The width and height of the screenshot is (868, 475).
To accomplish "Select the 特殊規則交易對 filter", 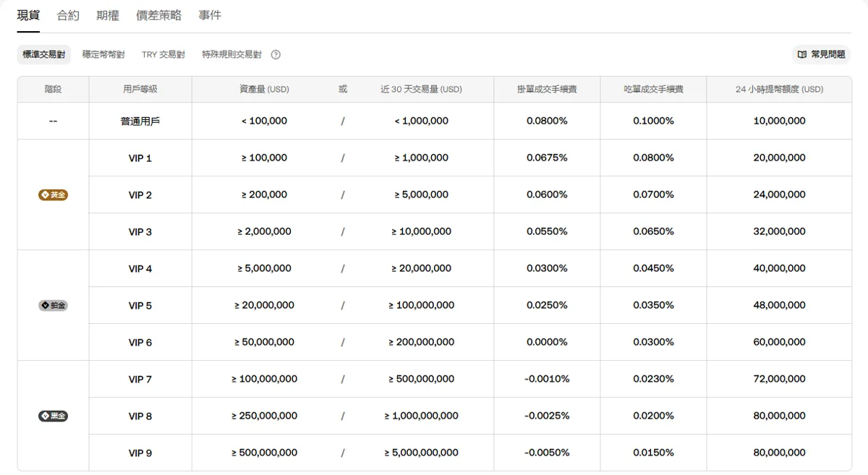I will 231,54.
